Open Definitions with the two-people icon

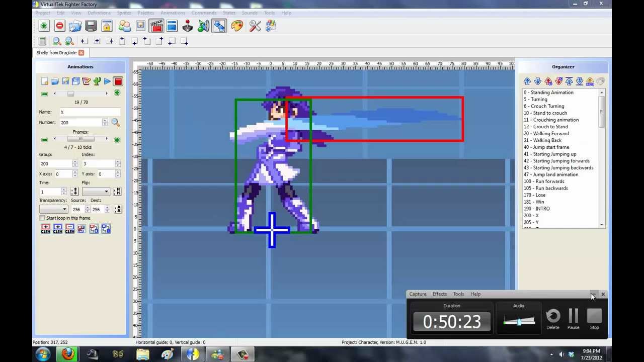click(124, 26)
